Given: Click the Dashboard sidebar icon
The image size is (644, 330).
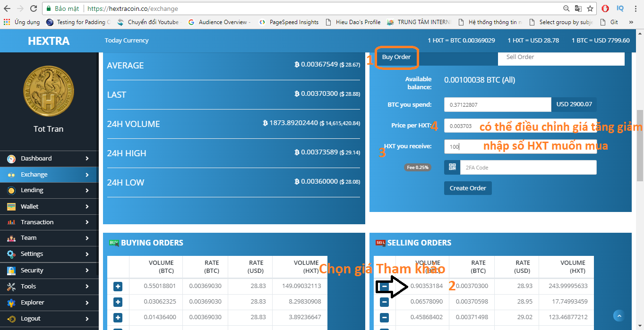Looking at the screenshot, I should click(11, 159).
